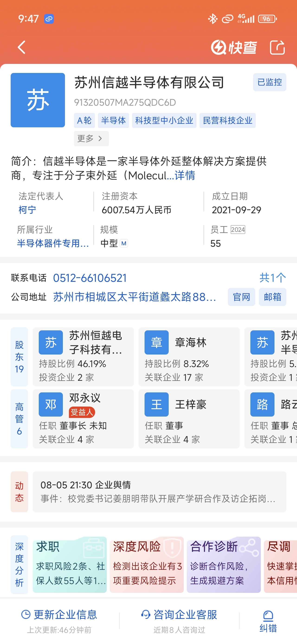This screenshot has width=297, height=644.
Task: Select the 民营科技企业 tag
Action: [x=228, y=121]
